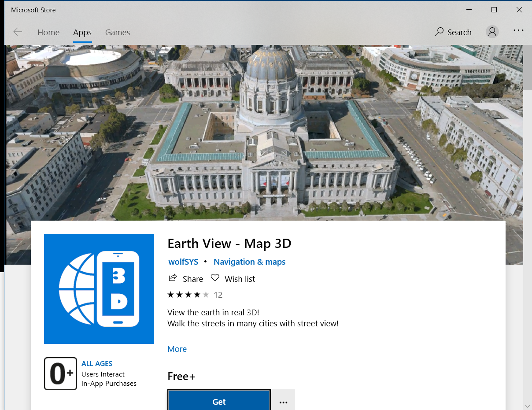Click the Earth View 3D app logo

[x=99, y=289]
